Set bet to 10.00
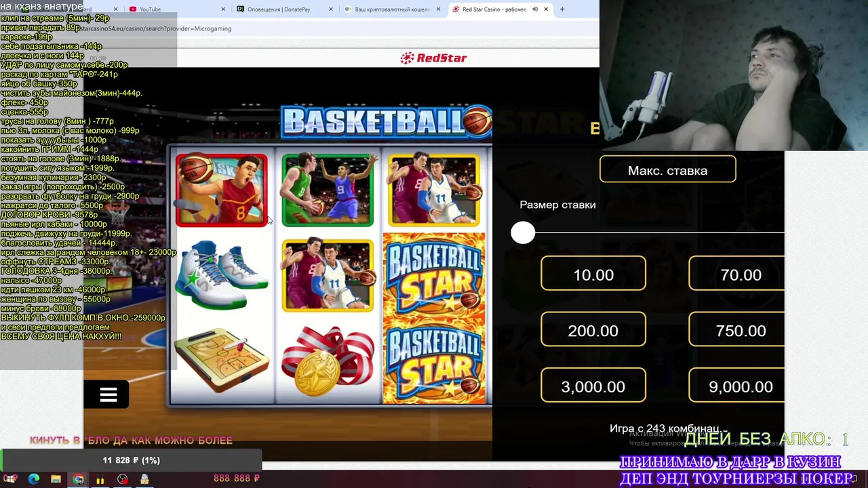868x488 pixels. 593,274
